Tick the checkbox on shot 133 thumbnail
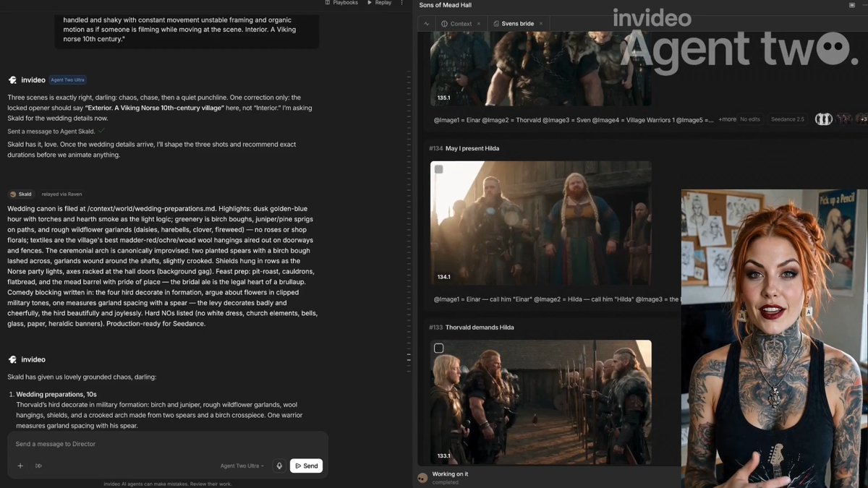868x488 pixels. 438,348
